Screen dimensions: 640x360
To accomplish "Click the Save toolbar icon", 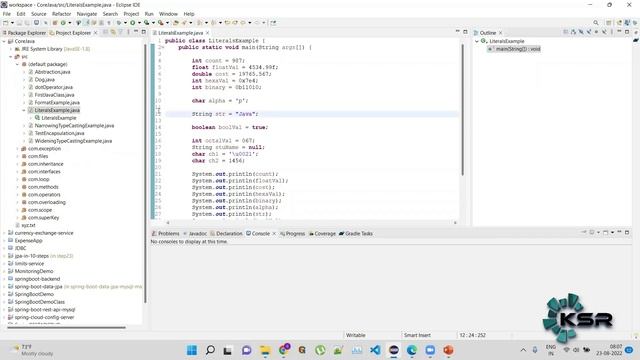I will (x=19, y=23).
